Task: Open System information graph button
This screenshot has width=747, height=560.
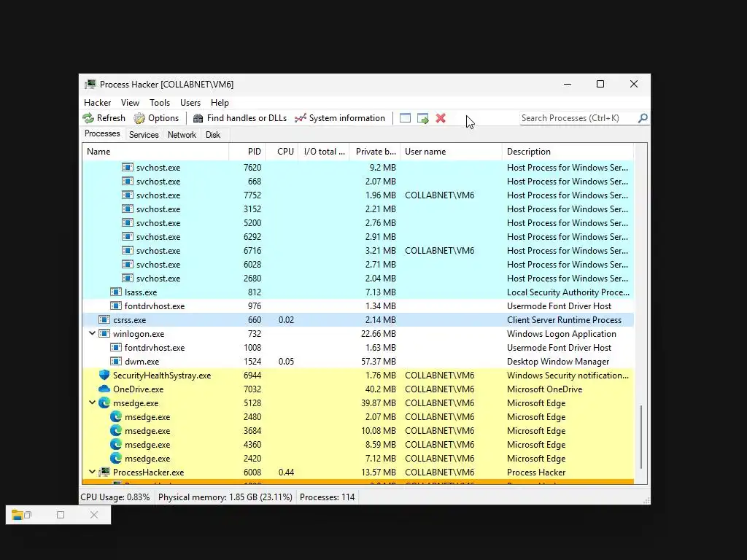Action: pyautogui.click(x=340, y=118)
